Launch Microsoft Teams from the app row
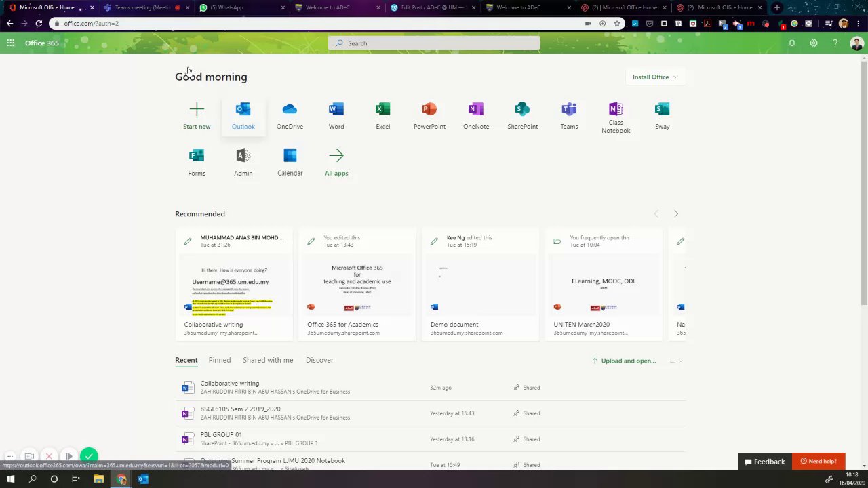This screenshot has height=488, width=868. click(569, 116)
